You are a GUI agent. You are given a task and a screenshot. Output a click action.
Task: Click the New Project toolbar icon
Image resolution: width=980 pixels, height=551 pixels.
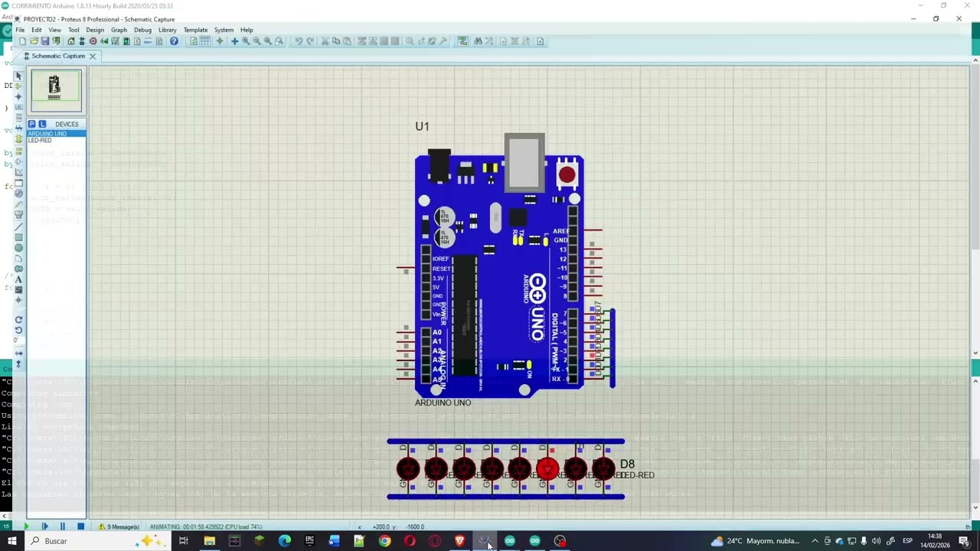pyautogui.click(x=23, y=41)
